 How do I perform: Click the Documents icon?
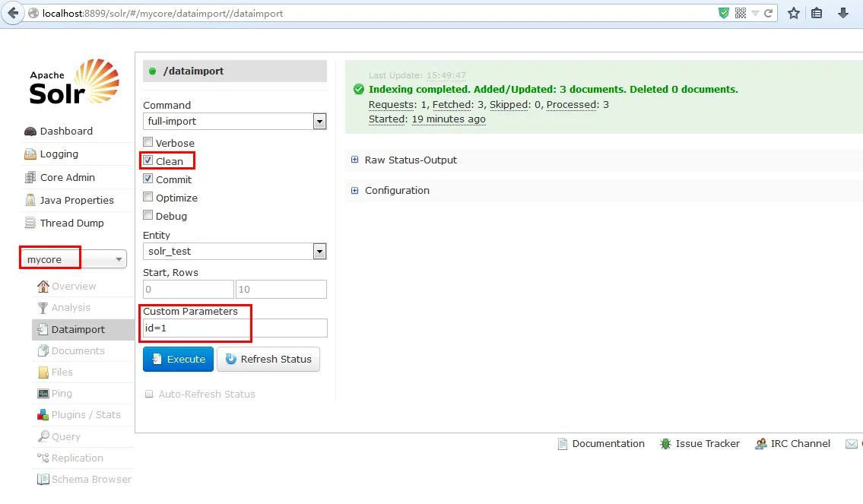pos(43,350)
